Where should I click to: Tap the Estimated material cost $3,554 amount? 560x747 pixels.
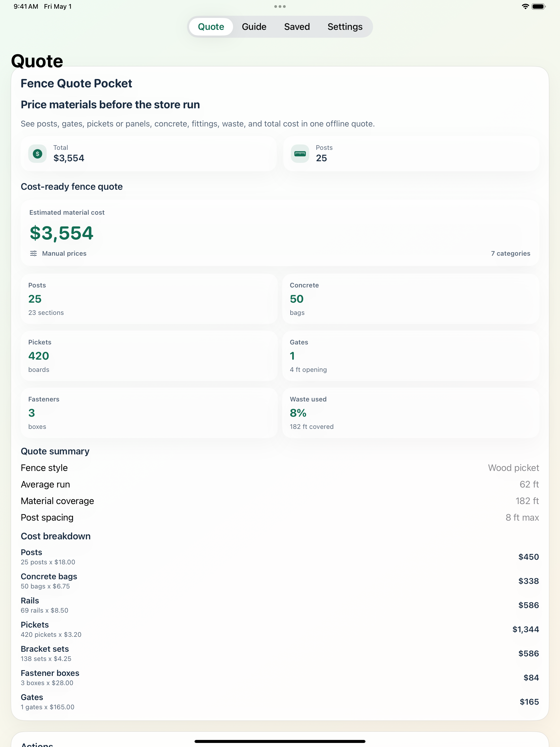point(61,233)
